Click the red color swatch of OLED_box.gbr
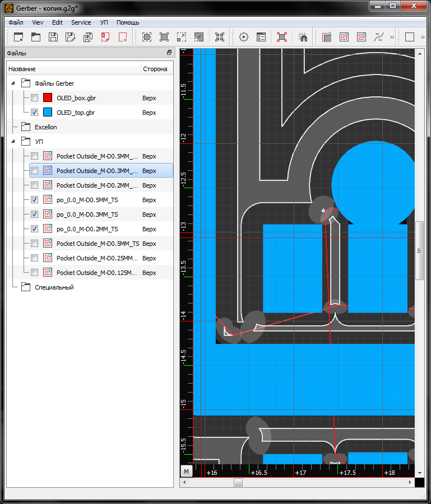The height and width of the screenshot is (504, 431). 48,97
